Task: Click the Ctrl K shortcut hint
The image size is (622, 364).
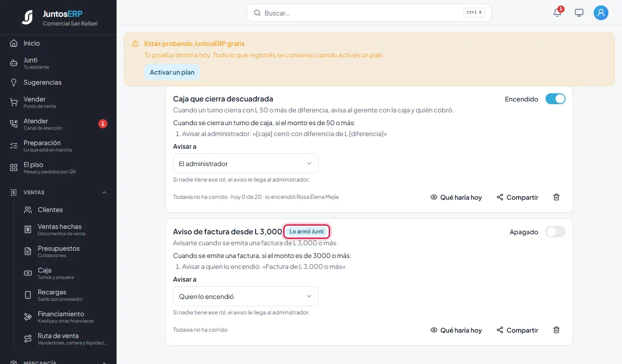Action: (474, 13)
